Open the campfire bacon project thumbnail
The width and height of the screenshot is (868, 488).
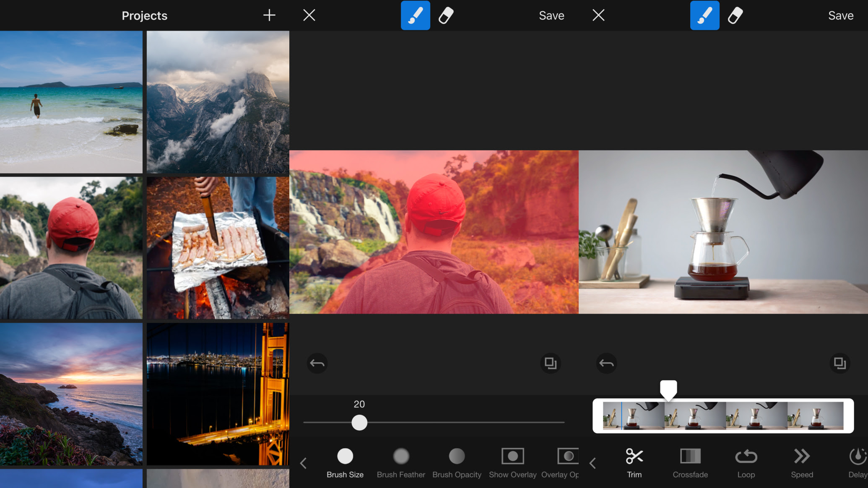click(x=218, y=248)
